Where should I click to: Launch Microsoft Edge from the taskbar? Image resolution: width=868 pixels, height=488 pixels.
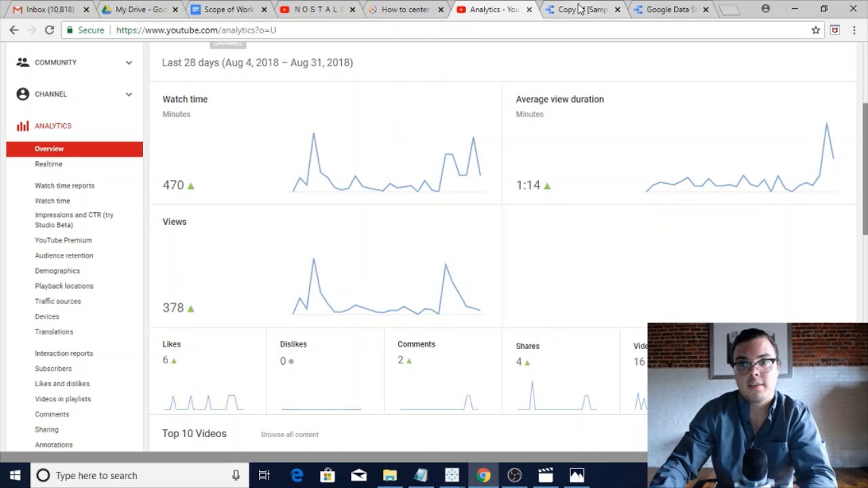296,475
